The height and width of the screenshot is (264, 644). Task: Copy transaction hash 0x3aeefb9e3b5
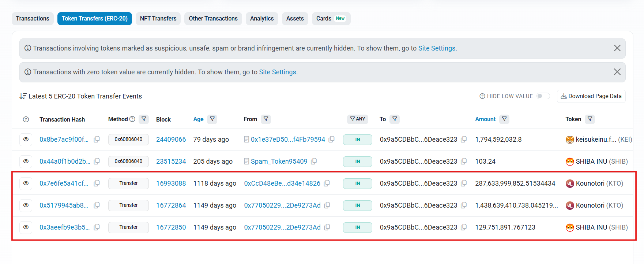pyautogui.click(x=97, y=227)
